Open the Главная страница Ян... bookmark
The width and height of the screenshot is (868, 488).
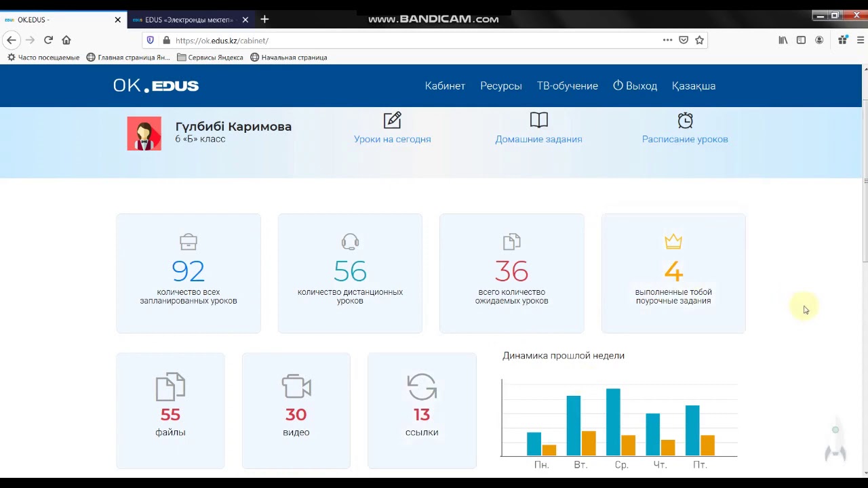pyautogui.click(x=128, y=58)
